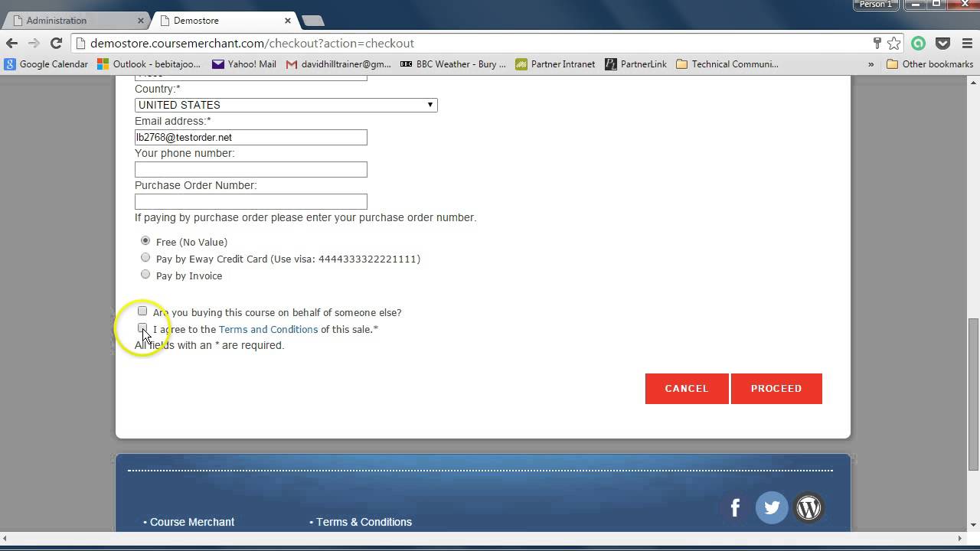
Task: Open the Country dropdown showing UNITED STATES
Action: 286,105
